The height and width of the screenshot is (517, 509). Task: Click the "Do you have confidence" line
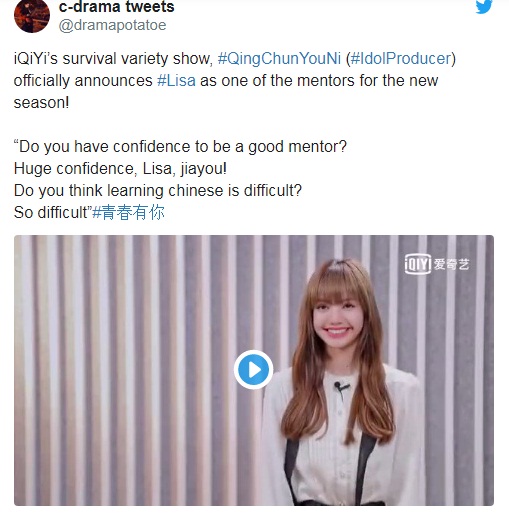pos(180,147)
